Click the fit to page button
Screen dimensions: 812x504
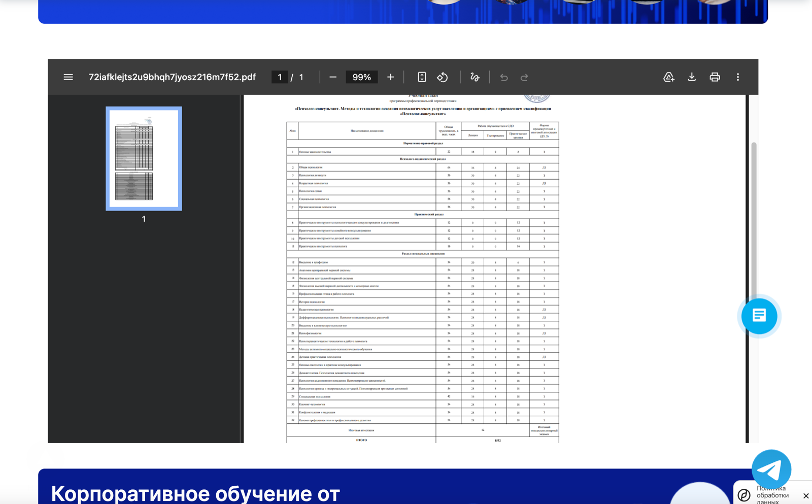422,77
